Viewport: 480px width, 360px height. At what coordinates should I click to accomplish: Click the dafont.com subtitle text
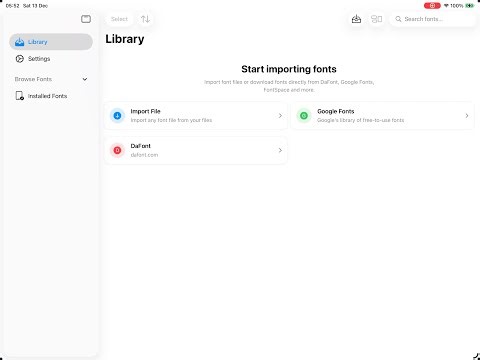144,155
